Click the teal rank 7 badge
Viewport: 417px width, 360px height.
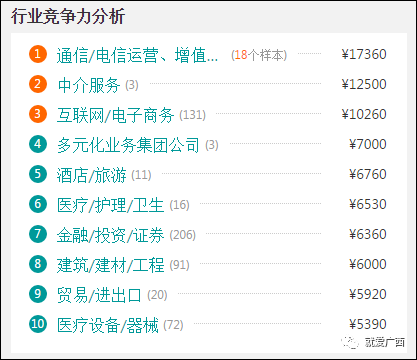[x=38, y=234]
